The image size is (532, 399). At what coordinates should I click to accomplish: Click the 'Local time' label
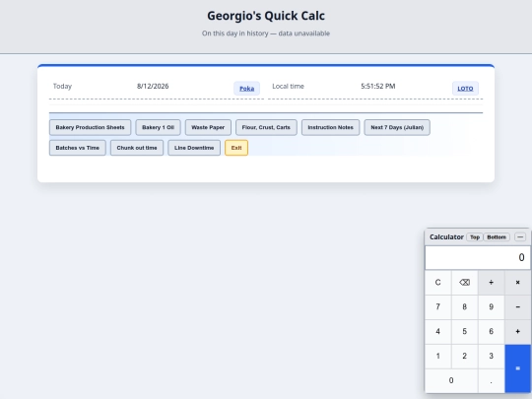pos(288,86)
